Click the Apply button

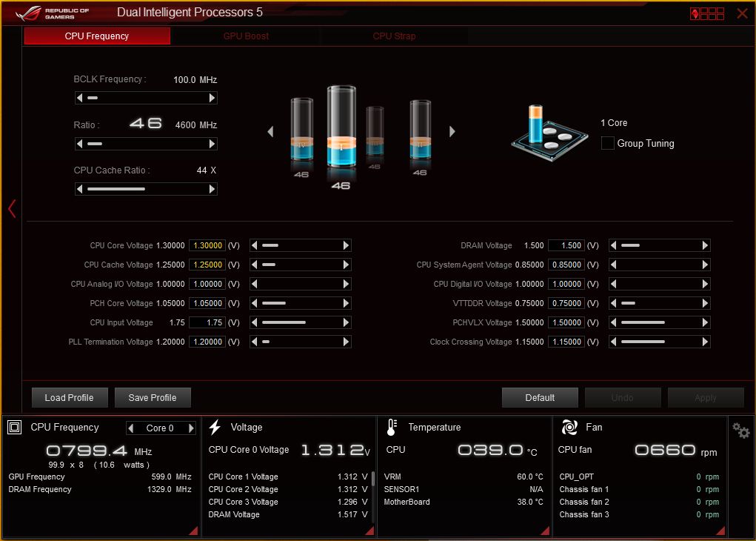click(706, 398)
